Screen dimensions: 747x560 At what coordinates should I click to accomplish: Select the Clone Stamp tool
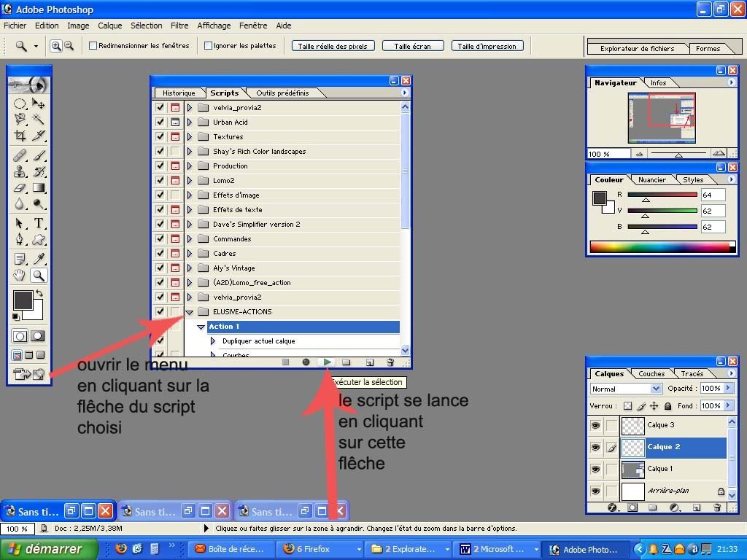click(20, 171)
